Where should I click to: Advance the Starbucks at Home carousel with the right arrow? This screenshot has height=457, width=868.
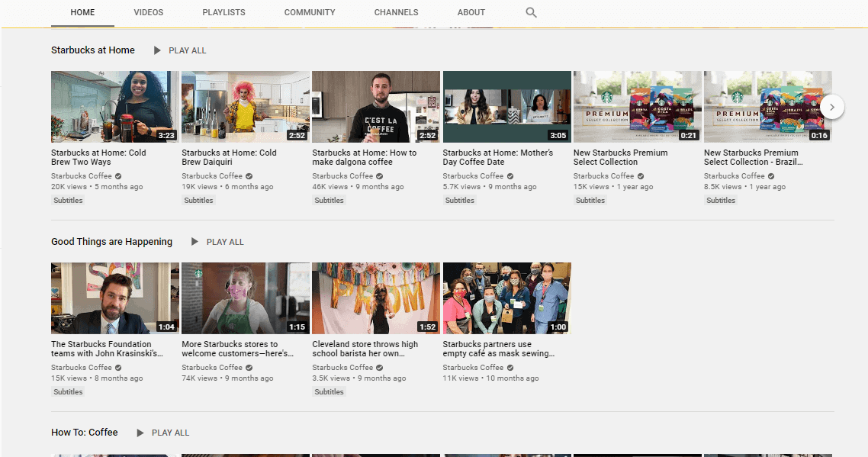(x=831, y=107)
